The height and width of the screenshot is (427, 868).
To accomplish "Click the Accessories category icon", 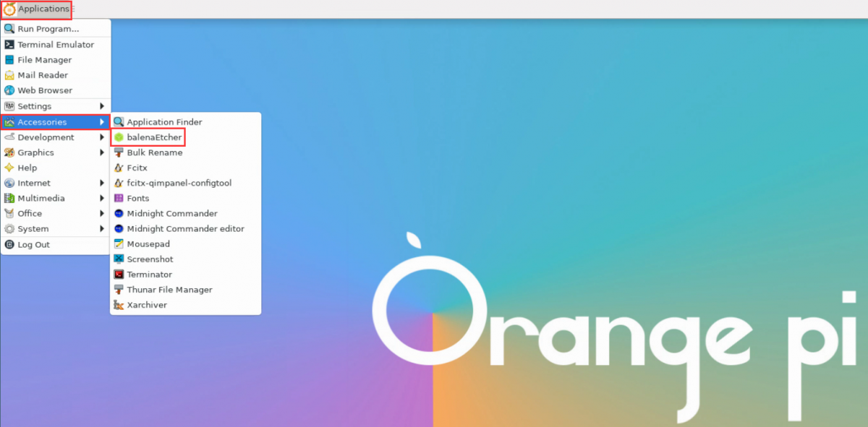I will pos(9,122).
